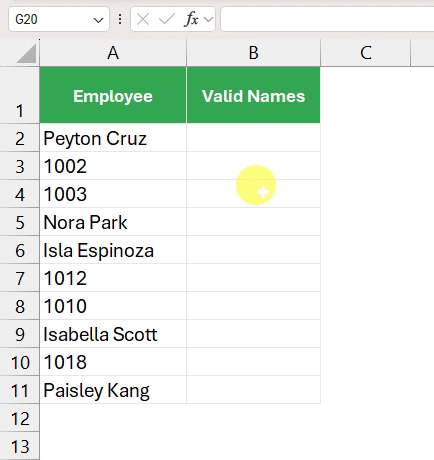Click the three-dot formula bar resize handle
434x460 pixels.
tap(120, 19)
